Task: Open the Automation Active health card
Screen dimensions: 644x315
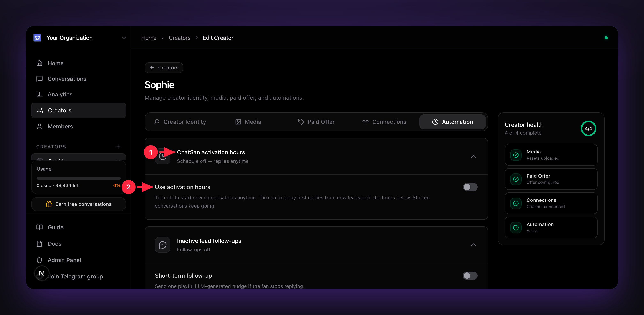Action: (551, 227)
